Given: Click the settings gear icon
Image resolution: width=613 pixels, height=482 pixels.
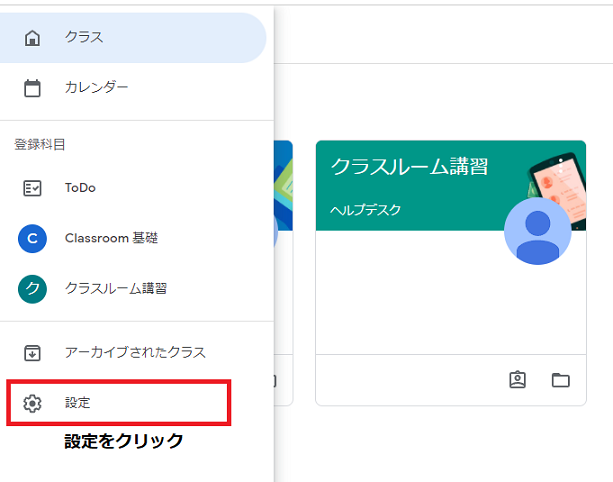Looking at the screenshot, I should 32,403.
